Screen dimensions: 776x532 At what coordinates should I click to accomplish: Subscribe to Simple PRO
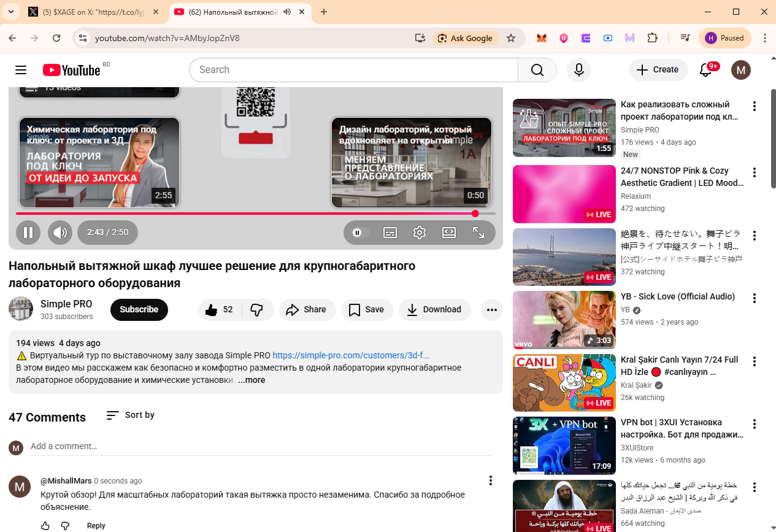pos(139,310)
